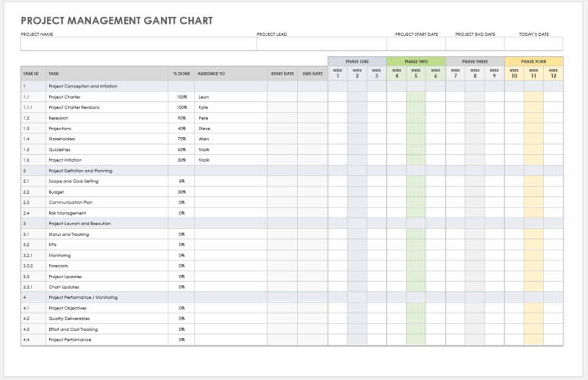Click the 4.4 Project Performance task cell
Image resolution: width=588 pixels, height=380 pixels.
[107, 339]
